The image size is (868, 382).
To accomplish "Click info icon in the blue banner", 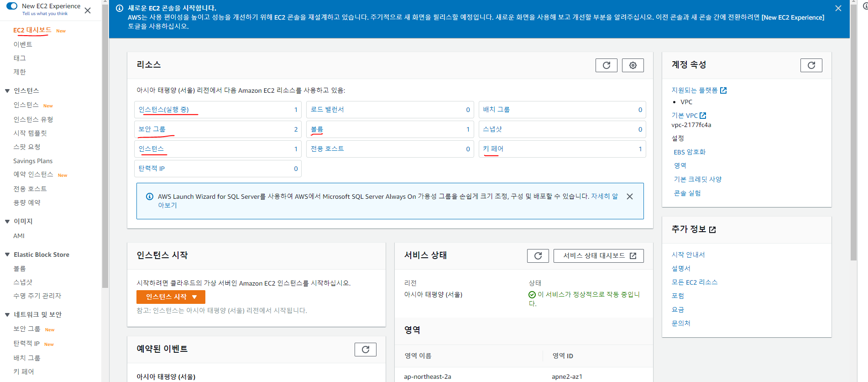I will click(120, 8).
